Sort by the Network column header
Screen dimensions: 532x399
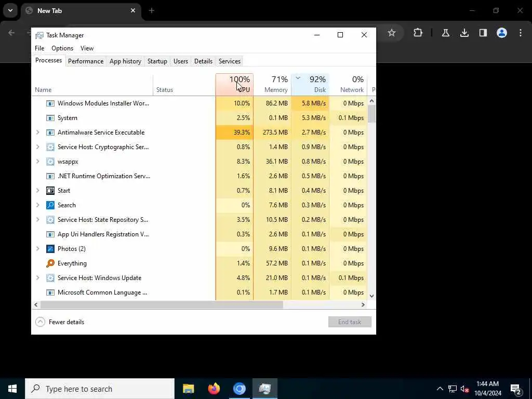click(348, 85)
